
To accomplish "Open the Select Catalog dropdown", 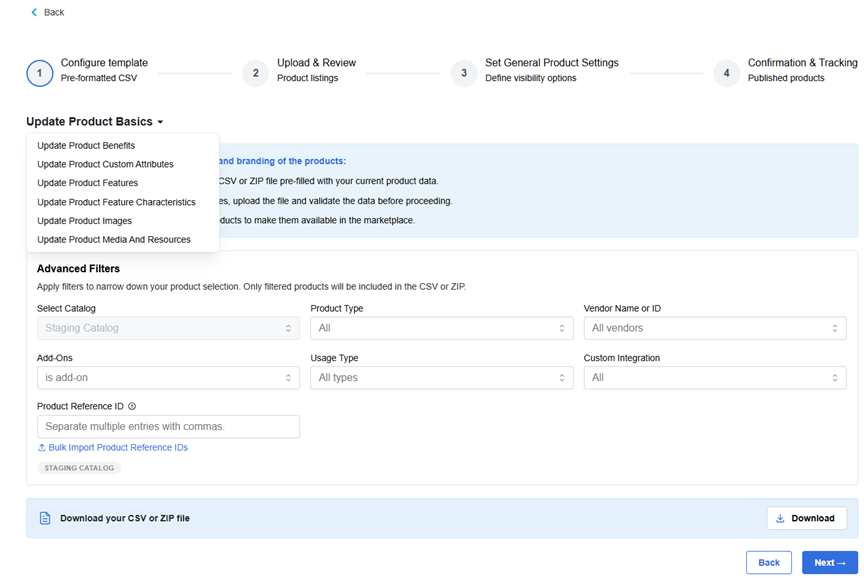I will (x=168, y=328).
